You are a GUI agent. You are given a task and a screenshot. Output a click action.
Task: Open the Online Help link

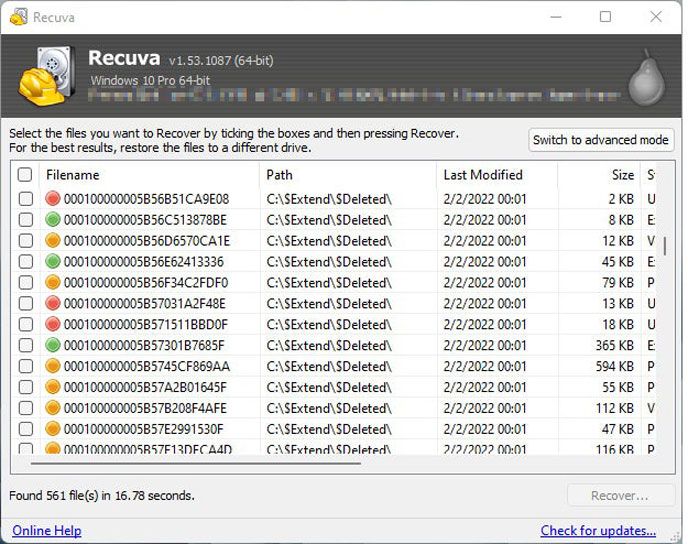pos(47,530)
